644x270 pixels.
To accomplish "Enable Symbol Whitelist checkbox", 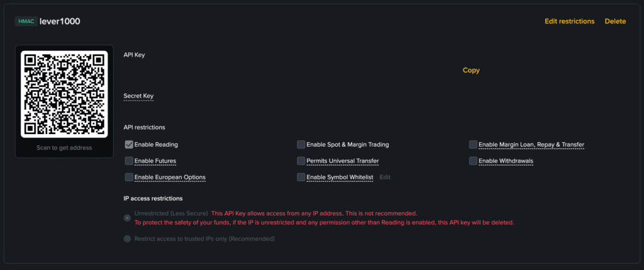I will click(x=301, y=177).
